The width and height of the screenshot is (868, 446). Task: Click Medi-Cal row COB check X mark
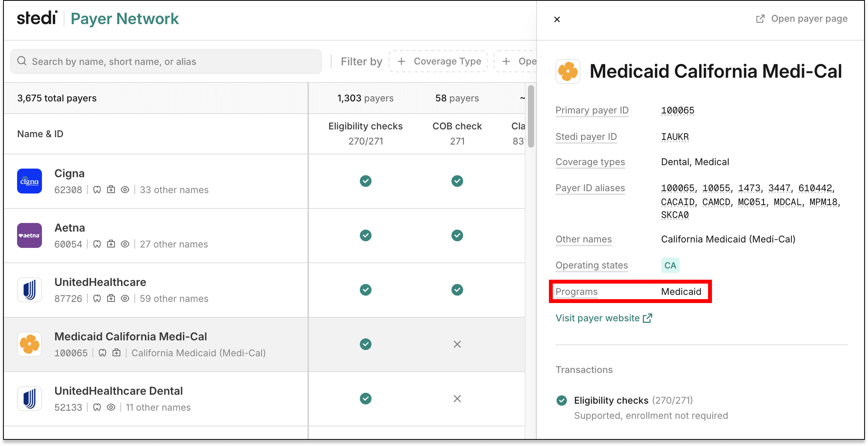(x=457, y=344)
